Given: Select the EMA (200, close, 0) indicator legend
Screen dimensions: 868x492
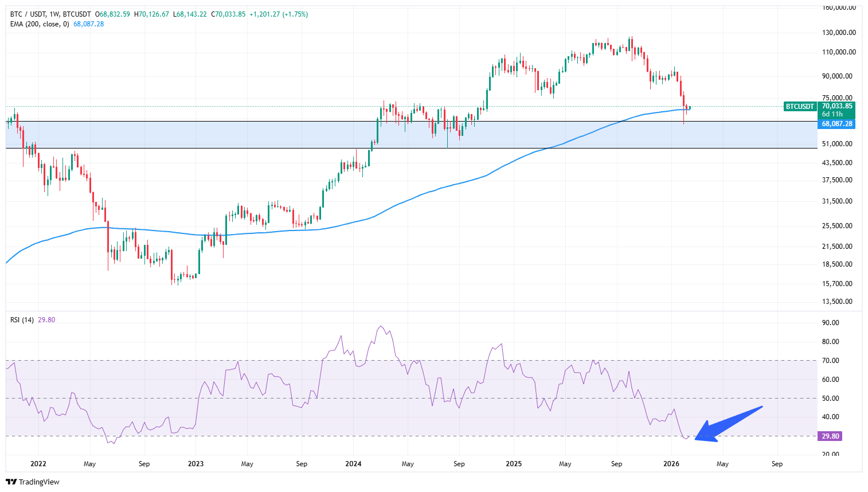Looking at the screenshot, I should coord(40,24).
